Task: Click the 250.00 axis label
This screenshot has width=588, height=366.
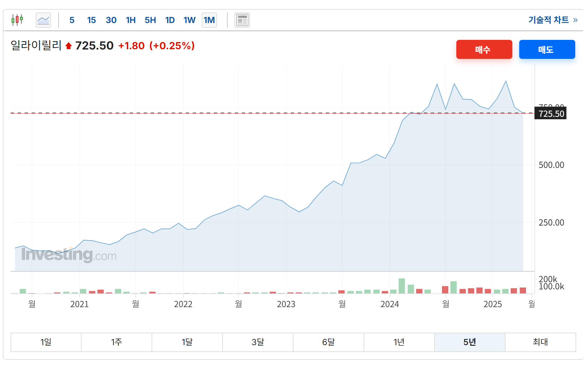Action: pos(551,222)
